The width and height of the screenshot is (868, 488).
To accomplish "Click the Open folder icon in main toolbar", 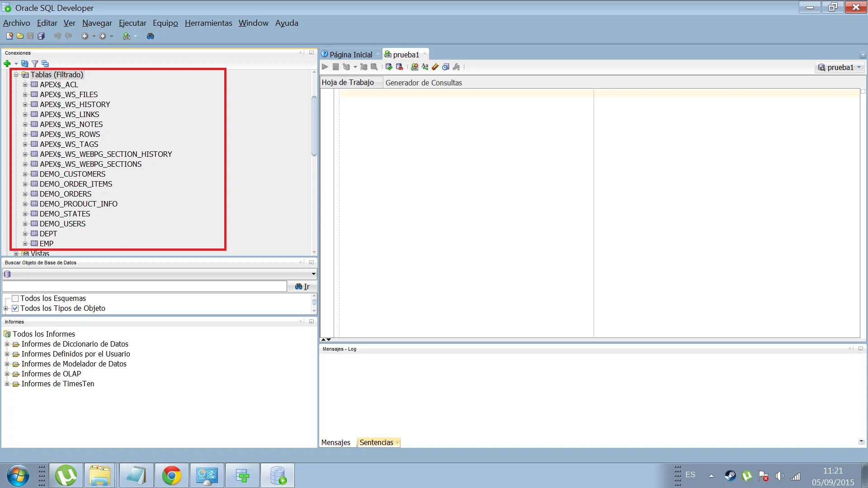I will point(20,36).
